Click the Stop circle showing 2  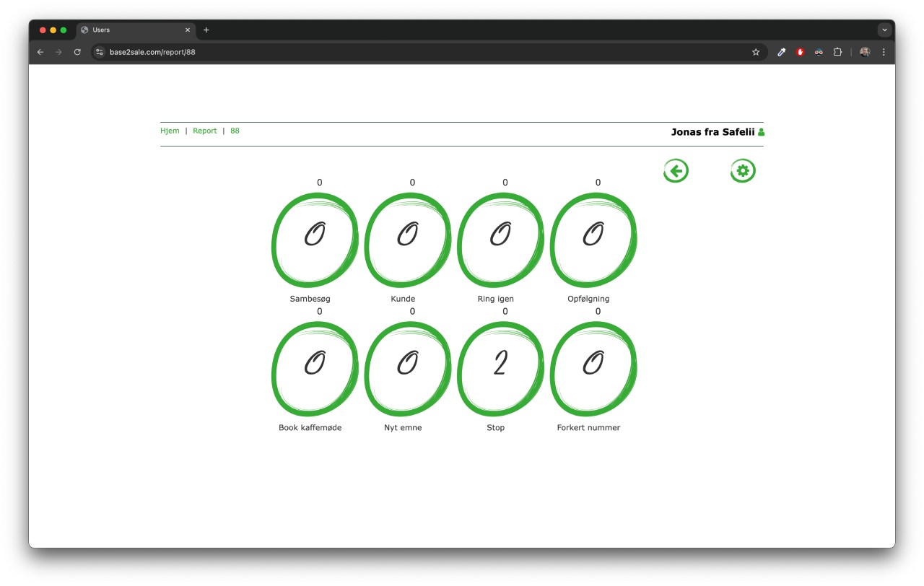pyautogui.click(x=500, y=369)
